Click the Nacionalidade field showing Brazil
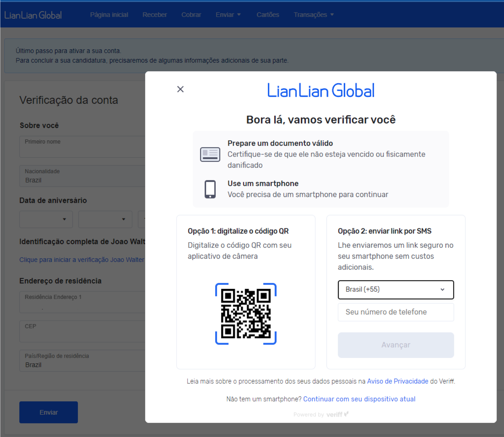504x437 pixels. tap(82, 176)
